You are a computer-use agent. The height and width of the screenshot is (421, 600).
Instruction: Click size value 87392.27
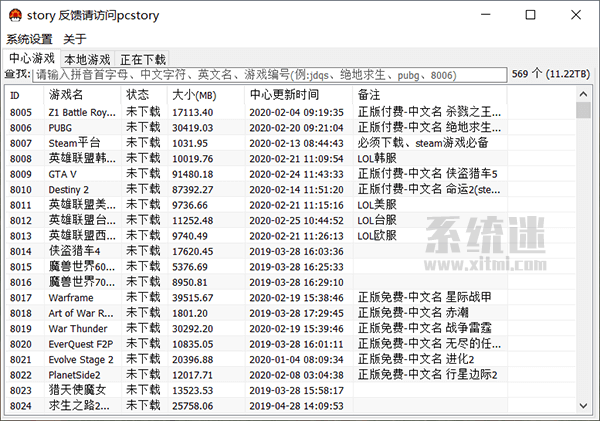coord(192,189)
